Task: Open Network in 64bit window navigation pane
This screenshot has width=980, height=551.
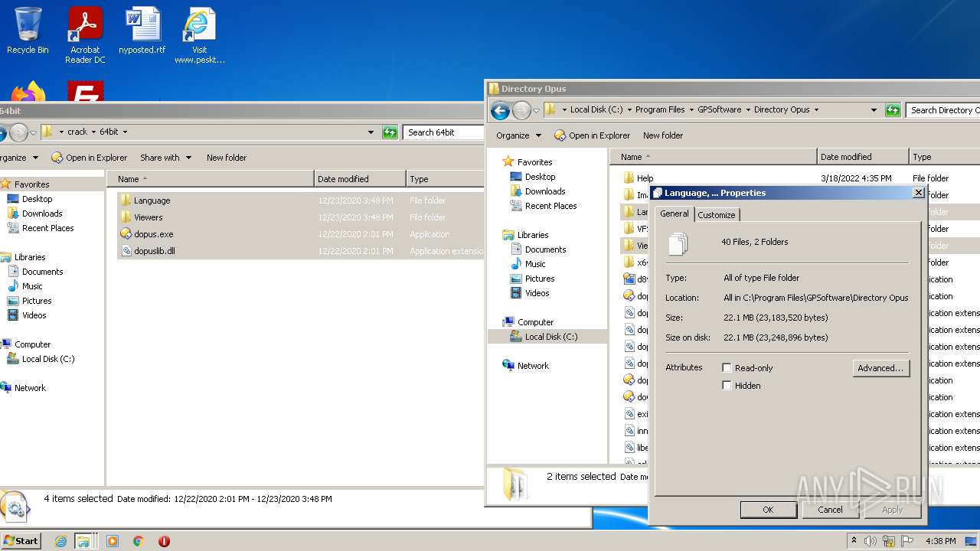Action: coord(30,388)
